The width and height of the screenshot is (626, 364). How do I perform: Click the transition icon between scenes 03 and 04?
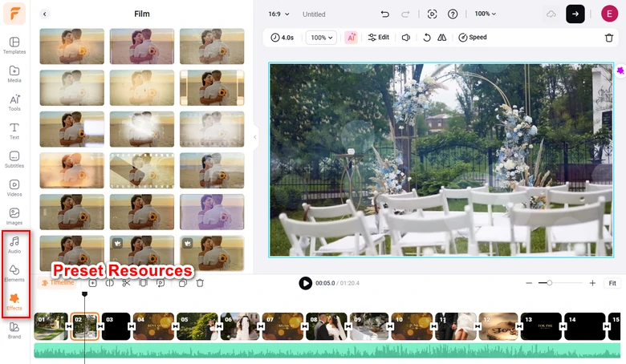click(132, 326)
